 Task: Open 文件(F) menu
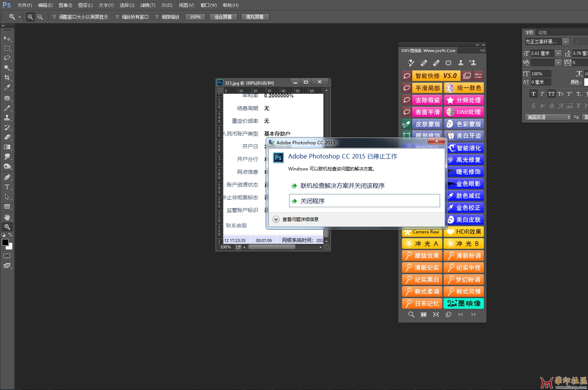(25, 5)
